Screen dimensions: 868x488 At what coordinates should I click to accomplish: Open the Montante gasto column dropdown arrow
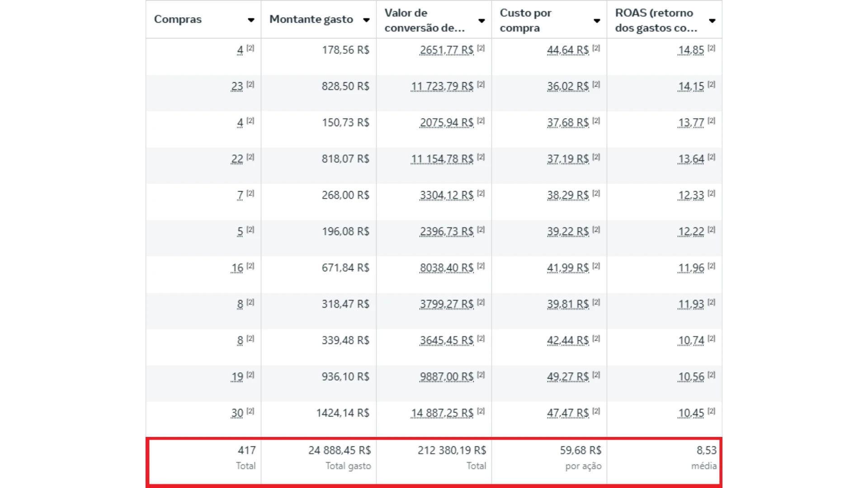click(366, 20)
